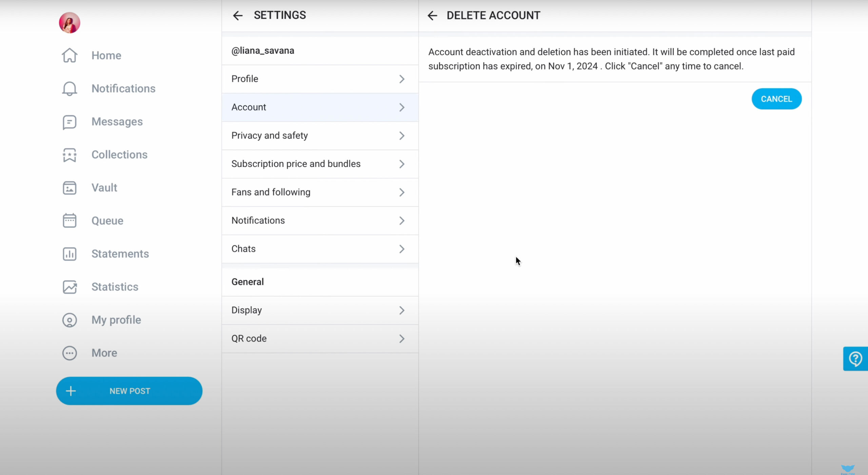Click the Collections icon in sidebar
This screenshot has width=868, height=475.
(x=70, y=154)
